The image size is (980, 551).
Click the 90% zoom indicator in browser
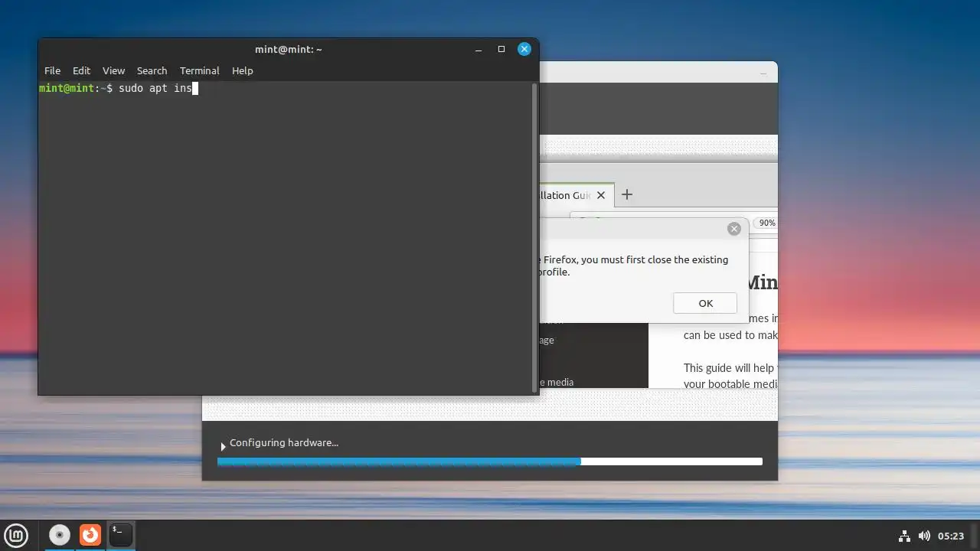click(x=766, y=223)
